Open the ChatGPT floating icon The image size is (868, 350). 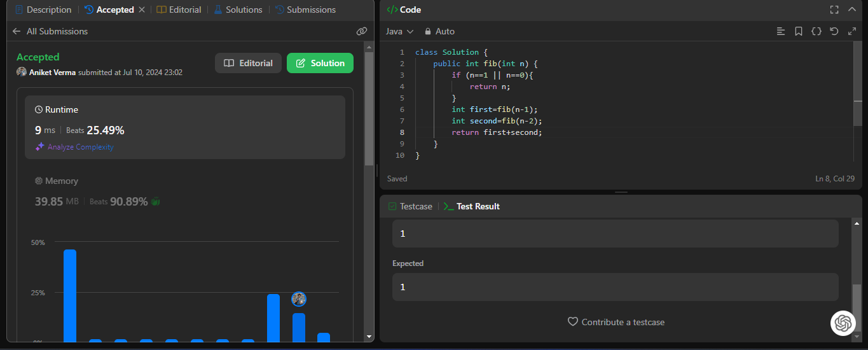[843, 323]
